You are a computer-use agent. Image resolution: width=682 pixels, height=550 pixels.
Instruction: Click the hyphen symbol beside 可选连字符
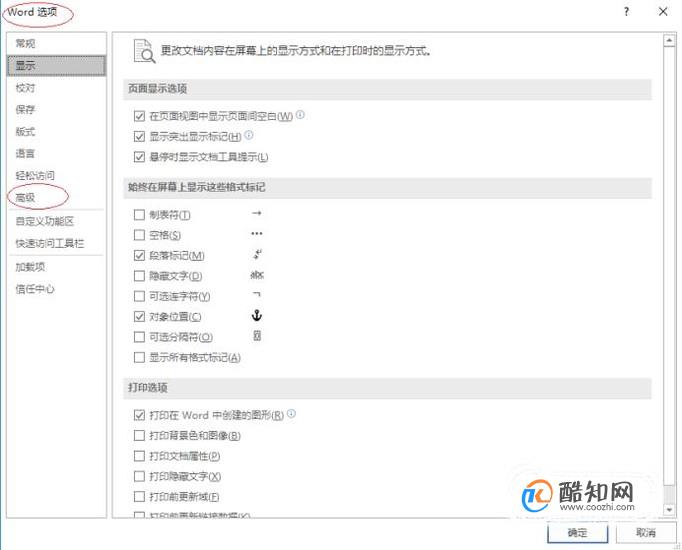[257, 295]
